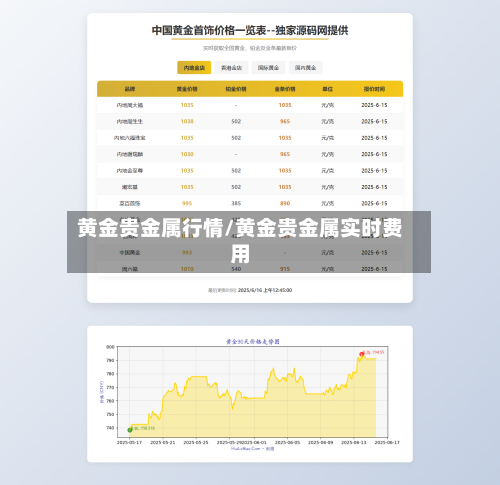Select the 菜百首饰 brand cell
Image resolution: width=500 pixels, height=485 pixels.
(x=130, y=203)
